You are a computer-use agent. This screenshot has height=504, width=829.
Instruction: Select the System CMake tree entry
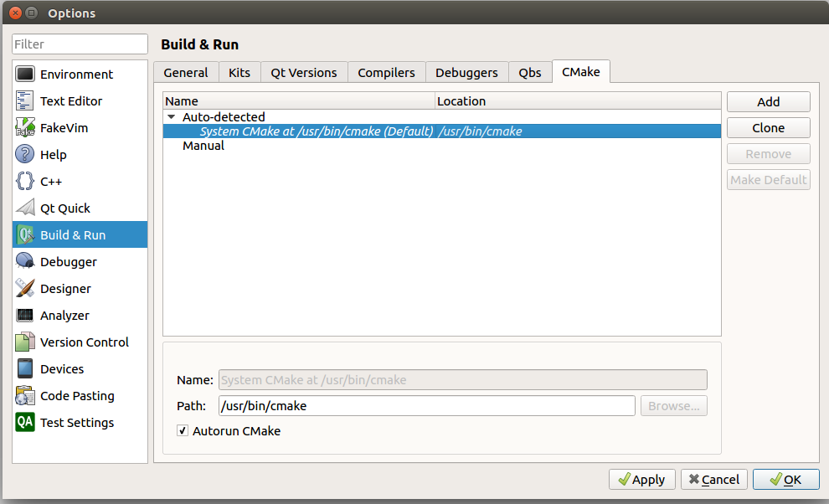click(x=335, y=131)
